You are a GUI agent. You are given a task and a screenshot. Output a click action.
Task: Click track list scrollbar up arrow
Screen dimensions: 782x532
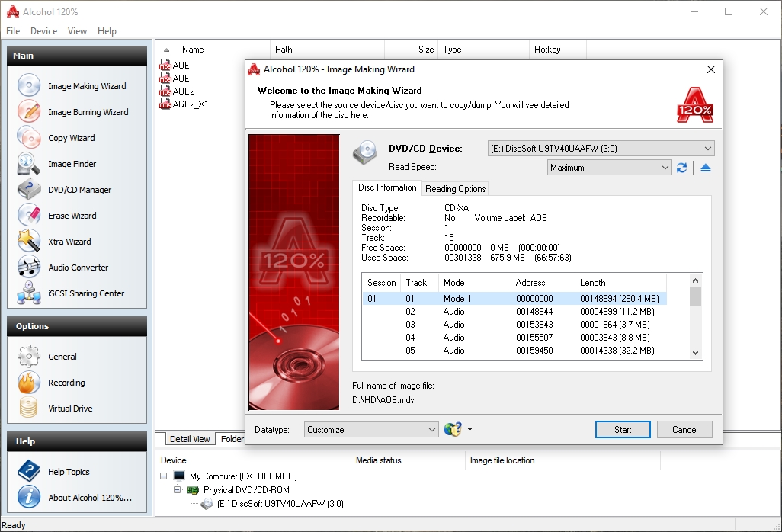[x=696, y=280]
